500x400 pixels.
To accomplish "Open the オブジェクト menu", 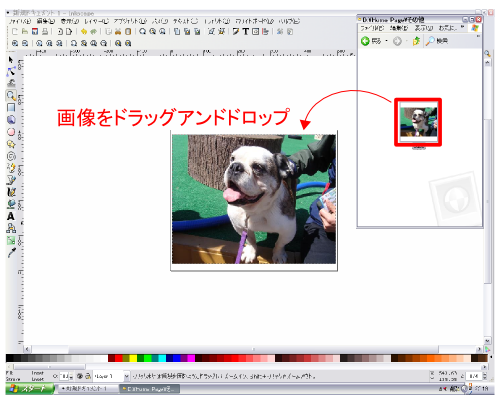I will 130,21.
